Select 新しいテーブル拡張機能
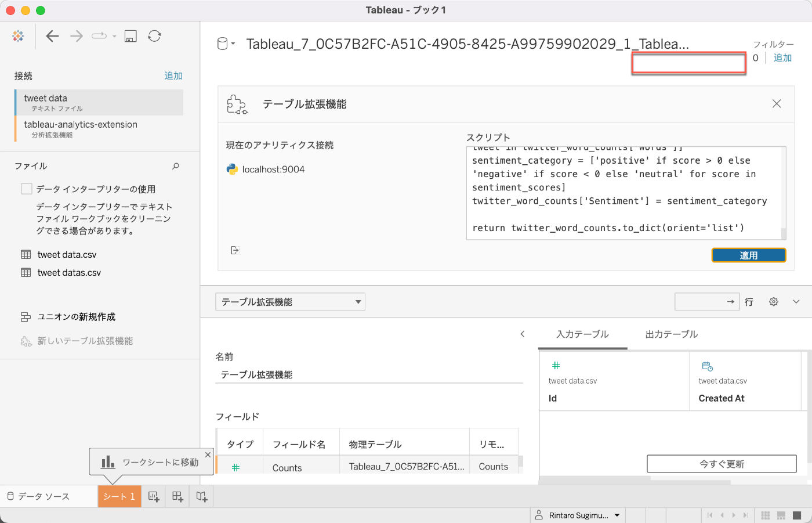This screenshot has width=812, height=523. pos(85,341)
